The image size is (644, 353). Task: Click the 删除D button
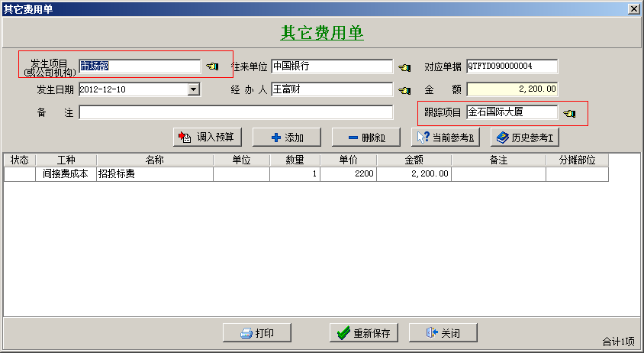tap(366, 137)
